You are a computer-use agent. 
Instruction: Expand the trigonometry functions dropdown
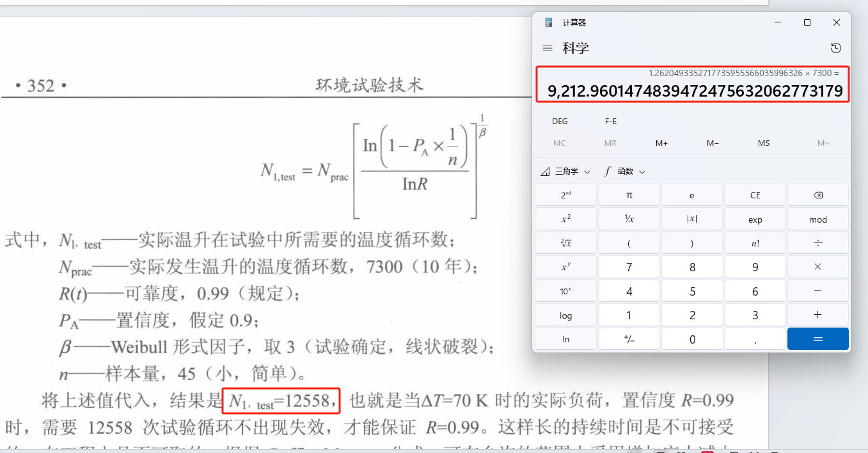click(x=565, y=171)
